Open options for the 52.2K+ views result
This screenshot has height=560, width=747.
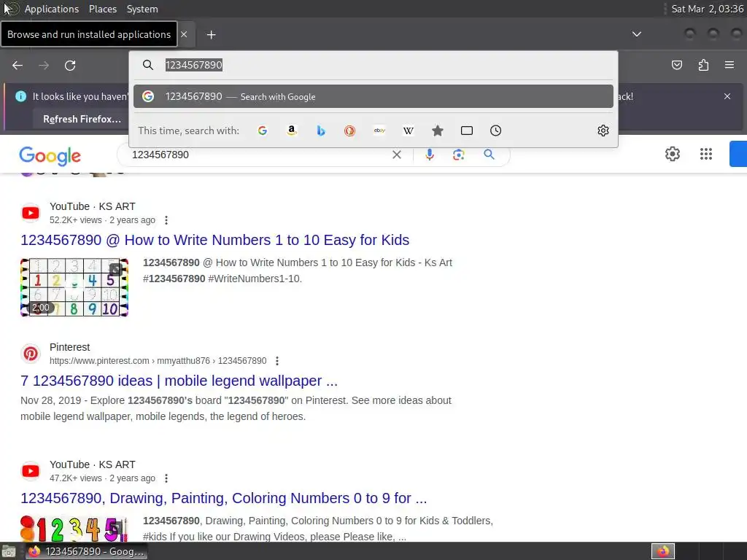[x=166, y=220]
